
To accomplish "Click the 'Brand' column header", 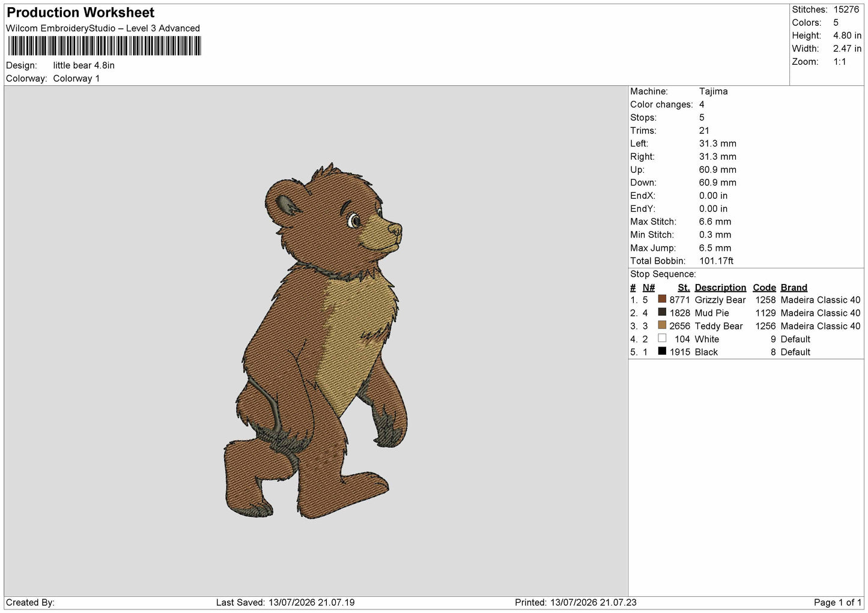I will point(794,288).
